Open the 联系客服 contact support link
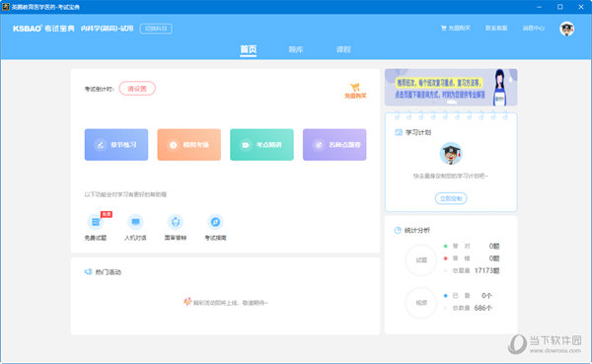This screenshot has height=364, width=592. (x=496, y=28)
